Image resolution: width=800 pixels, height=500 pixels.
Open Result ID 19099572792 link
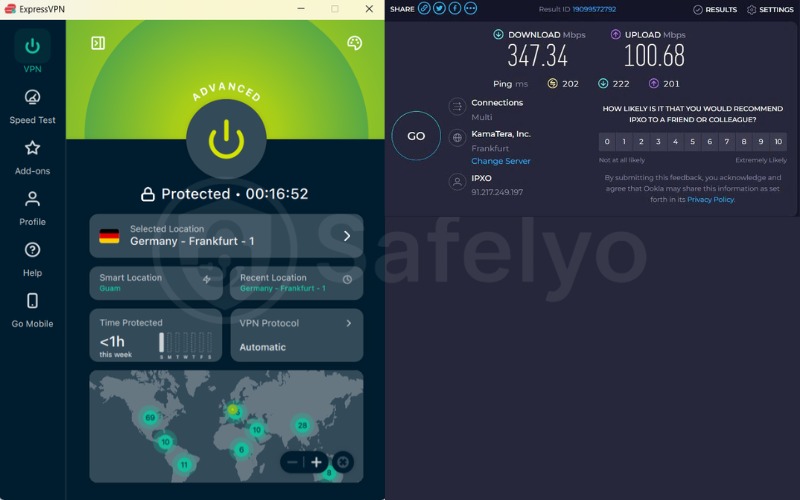(x=594, y=9)
